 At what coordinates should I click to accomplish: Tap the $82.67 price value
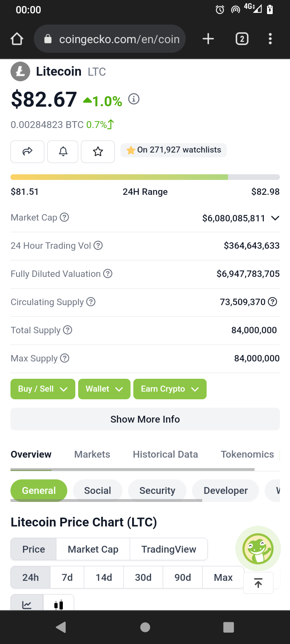pyautogui.click(x=44, y=99)
